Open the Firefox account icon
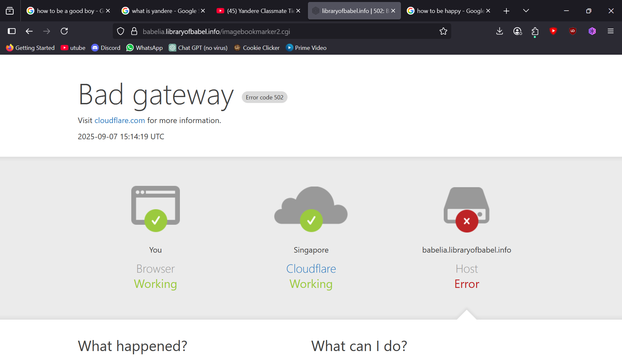622x364 pixels. click(x=517, y=31)
